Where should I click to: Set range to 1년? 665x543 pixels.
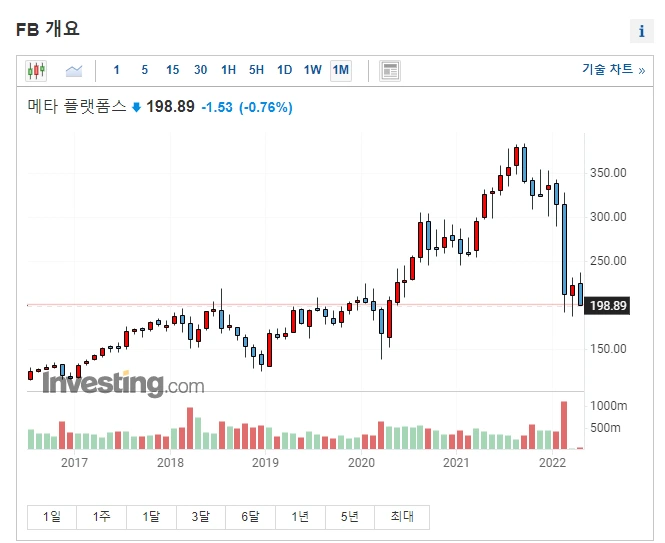tap(300, 517)
